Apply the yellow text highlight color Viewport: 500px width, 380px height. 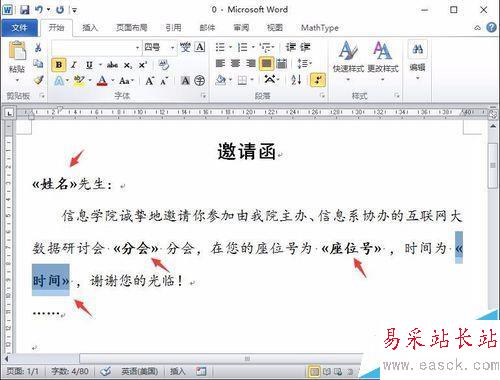point(79,80)
